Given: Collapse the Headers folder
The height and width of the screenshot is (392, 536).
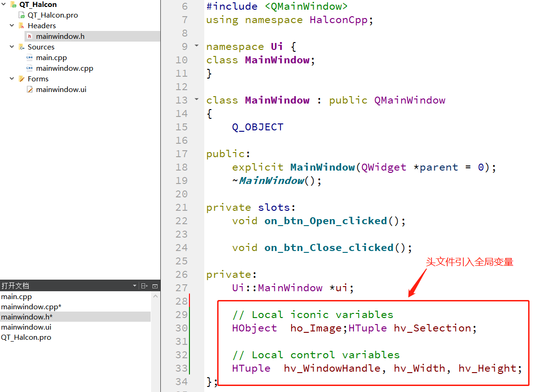Looking at the screenshot, I should (12, 25).
